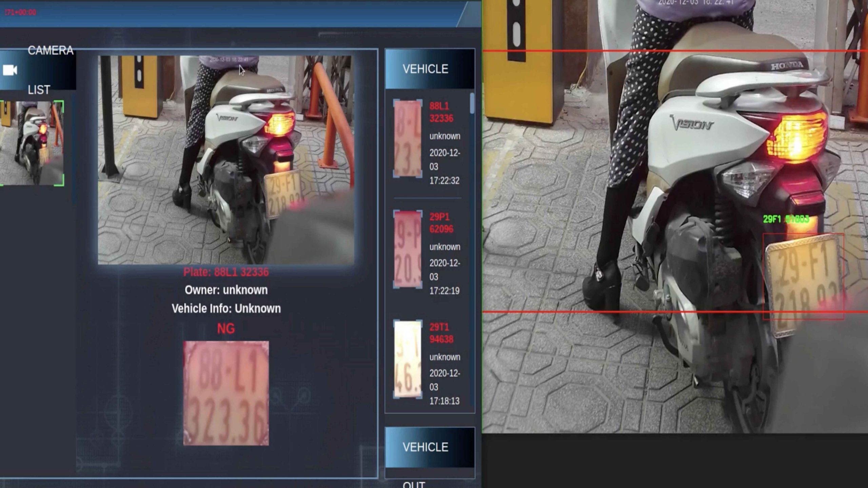Select the top VEHICLE panel header

[x=429, y=69]
